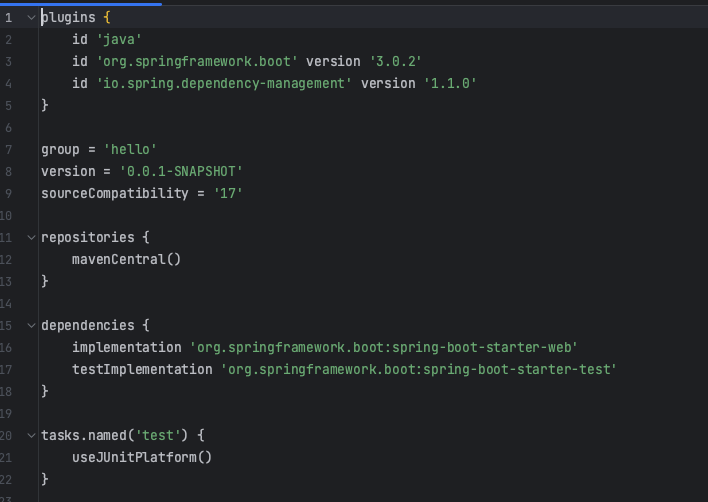
Task: Click the 'io.spring.dependency-management' string
Action: [224, 84]
